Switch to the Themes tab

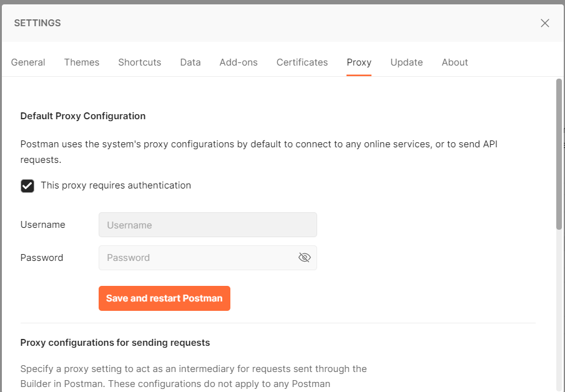pos(82,62)
